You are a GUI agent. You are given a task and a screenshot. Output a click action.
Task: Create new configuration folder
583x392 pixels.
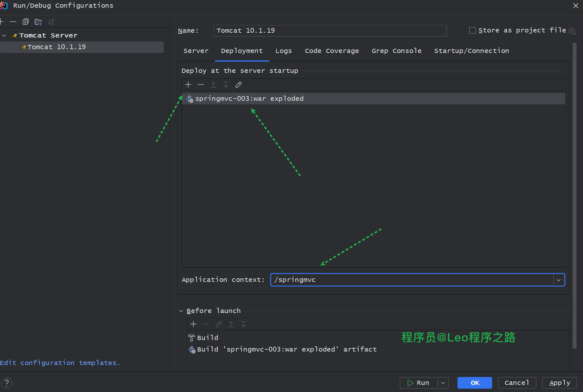pos(38,22)
